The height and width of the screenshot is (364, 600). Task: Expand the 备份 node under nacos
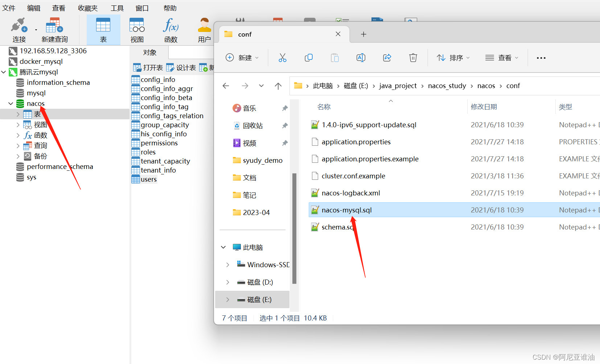point(18,156)
